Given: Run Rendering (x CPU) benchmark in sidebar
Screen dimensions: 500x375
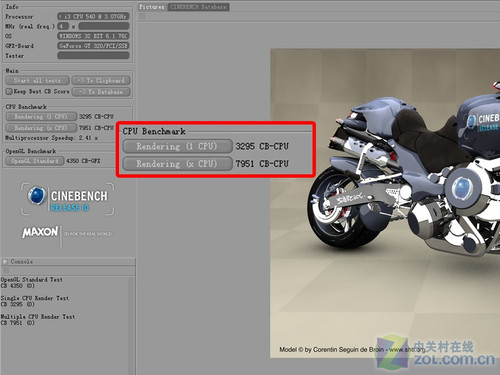Looking at the screenshot, I should (41, 128).
